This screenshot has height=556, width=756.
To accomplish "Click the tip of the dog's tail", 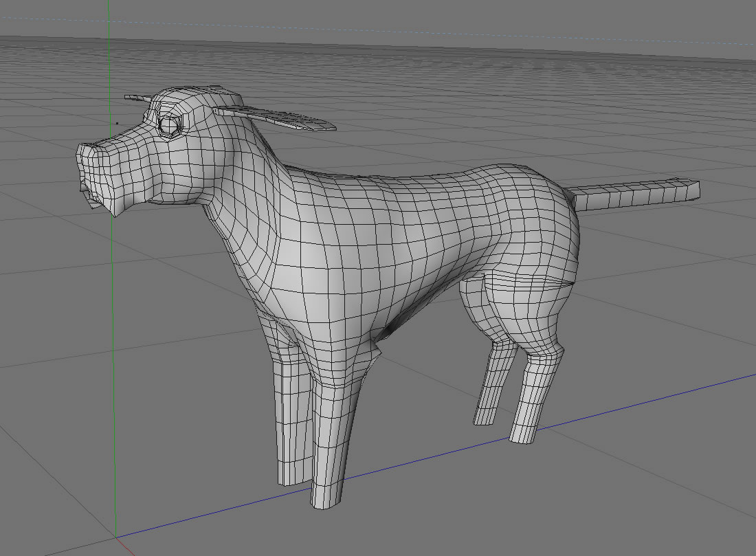I will point(692,188).
